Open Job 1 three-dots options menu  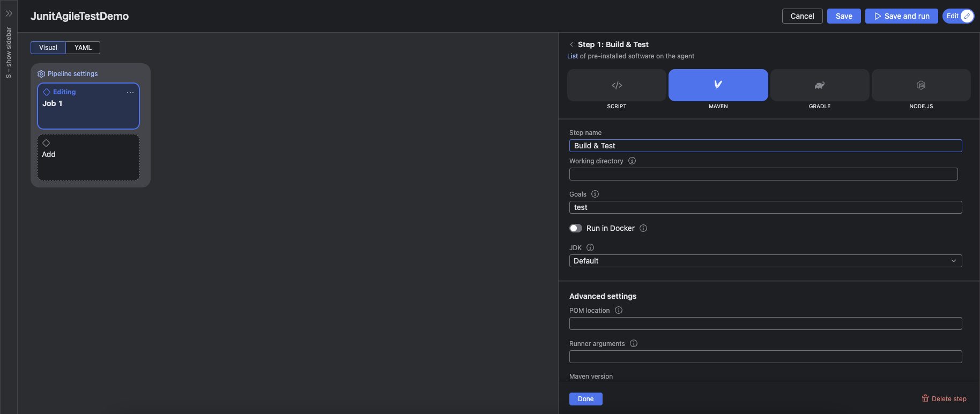(130, 93)
